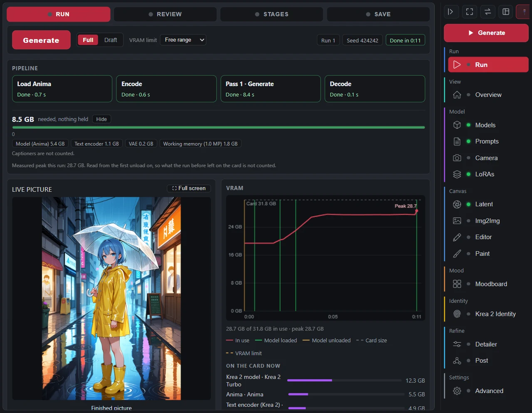The height and width of the screenshot is (413, 532).
Task: Open the Advanced settings item
Action: pos(488,391)
